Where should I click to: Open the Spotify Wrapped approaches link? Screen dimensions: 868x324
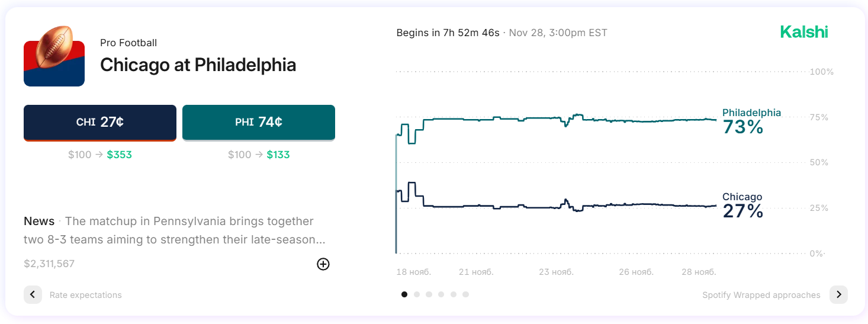click(x=761, y=295)
